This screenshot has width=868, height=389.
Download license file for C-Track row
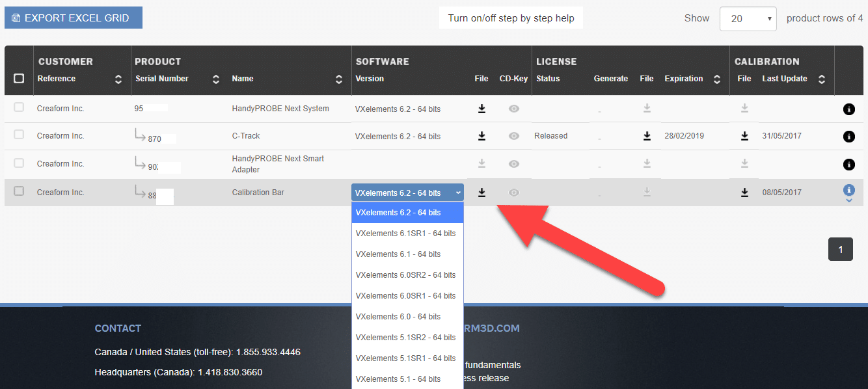coord(647,136)
